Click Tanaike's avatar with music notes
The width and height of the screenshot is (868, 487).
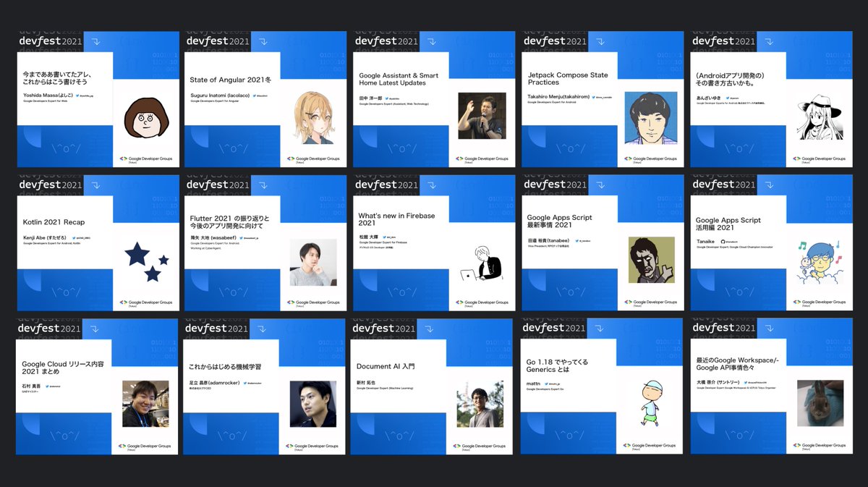click(x=820, y=261)
